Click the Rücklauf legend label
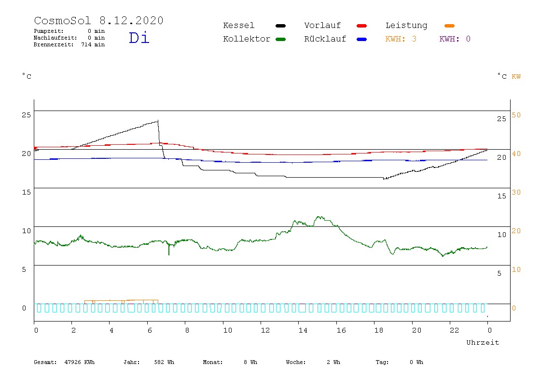 coord(325,39)
